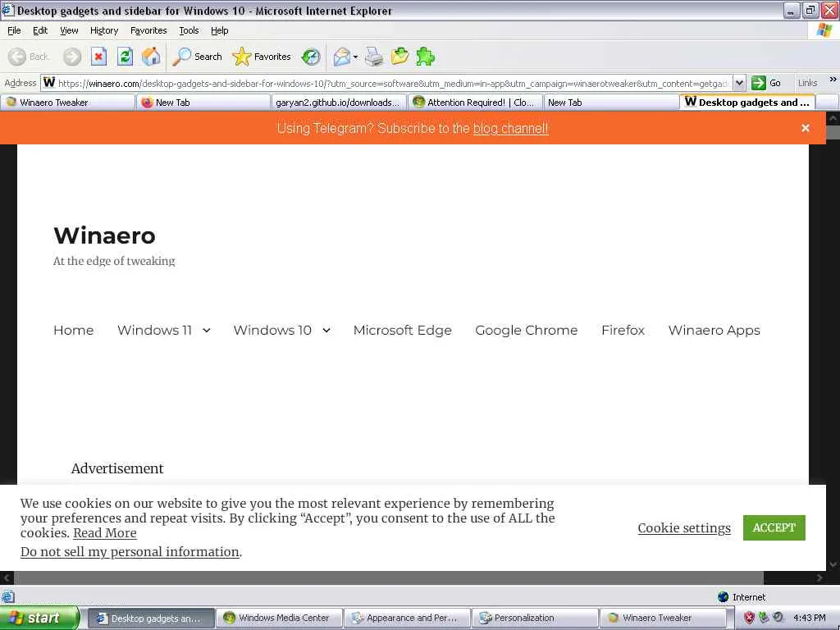
Task: Open the History clock icon
Action: [x=311, y=57]
